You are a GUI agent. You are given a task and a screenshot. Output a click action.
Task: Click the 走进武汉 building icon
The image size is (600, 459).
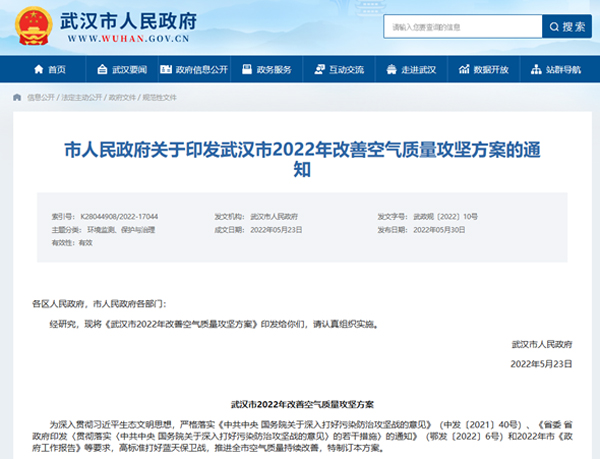point(394,69)
